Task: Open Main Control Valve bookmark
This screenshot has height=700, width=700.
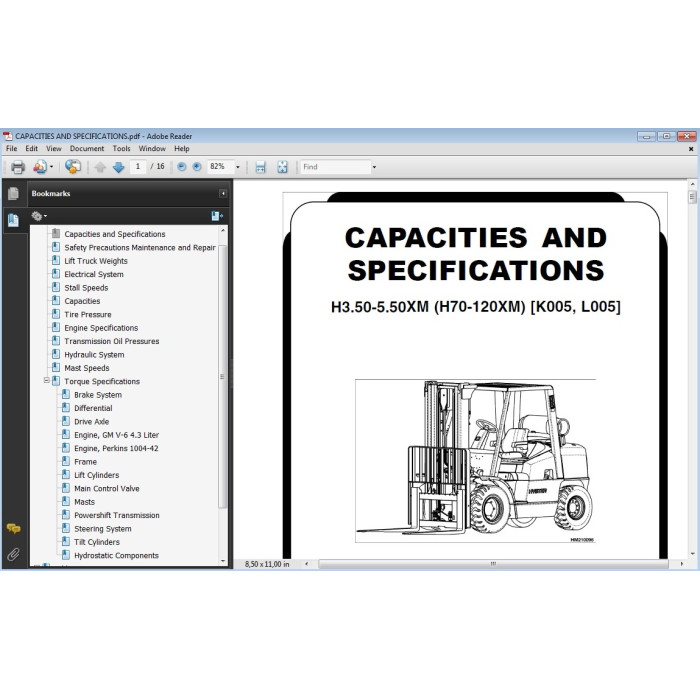Action: click(107, 488)
